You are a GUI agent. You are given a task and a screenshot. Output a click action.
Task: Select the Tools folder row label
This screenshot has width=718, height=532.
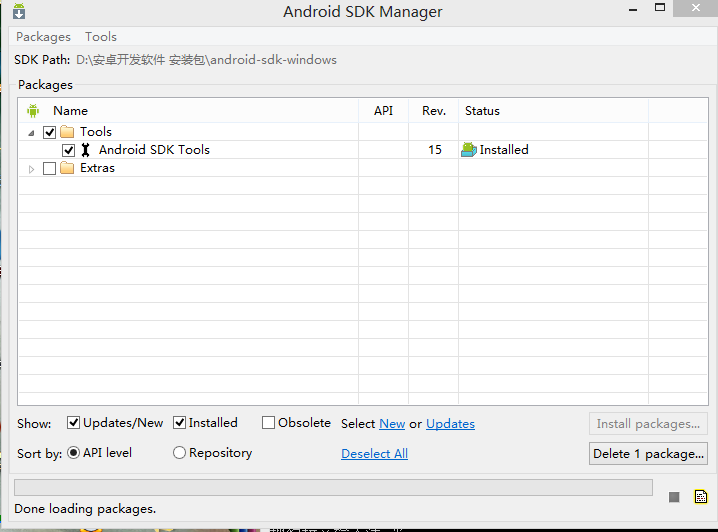point(96,132)
